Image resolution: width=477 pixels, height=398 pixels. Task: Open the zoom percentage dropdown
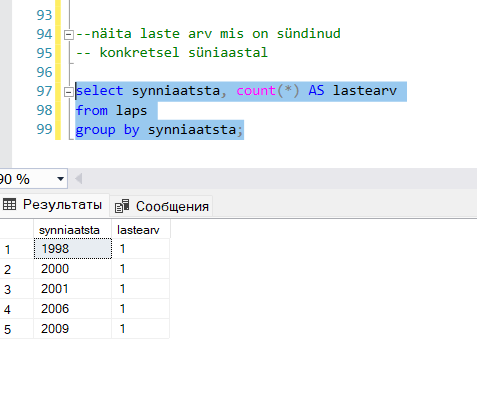(x=60, y=179)
